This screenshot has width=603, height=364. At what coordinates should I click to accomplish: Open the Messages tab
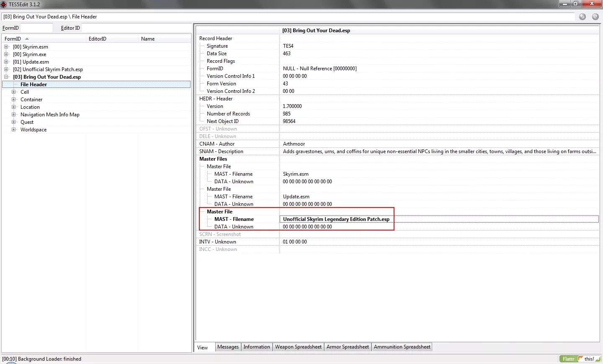point(228,347)
